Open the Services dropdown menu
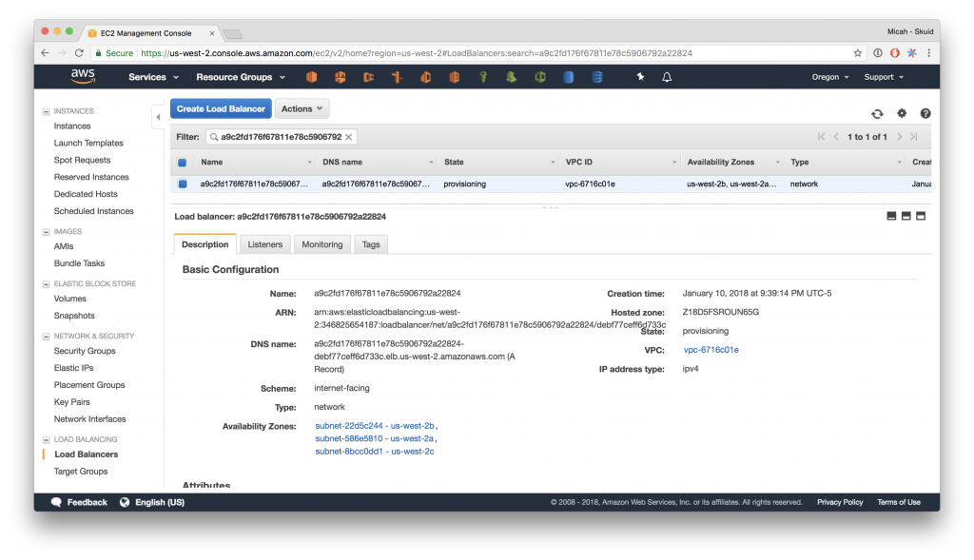Screen dimensions: 974x560 [x=153, y=77]
